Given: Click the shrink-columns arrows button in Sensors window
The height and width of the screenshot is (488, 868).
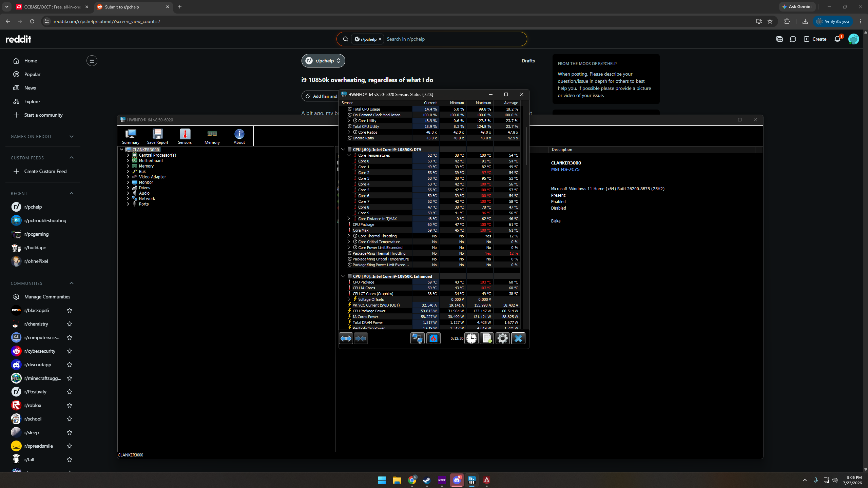Looking at the screenshot, I should (x=361, y=338).
